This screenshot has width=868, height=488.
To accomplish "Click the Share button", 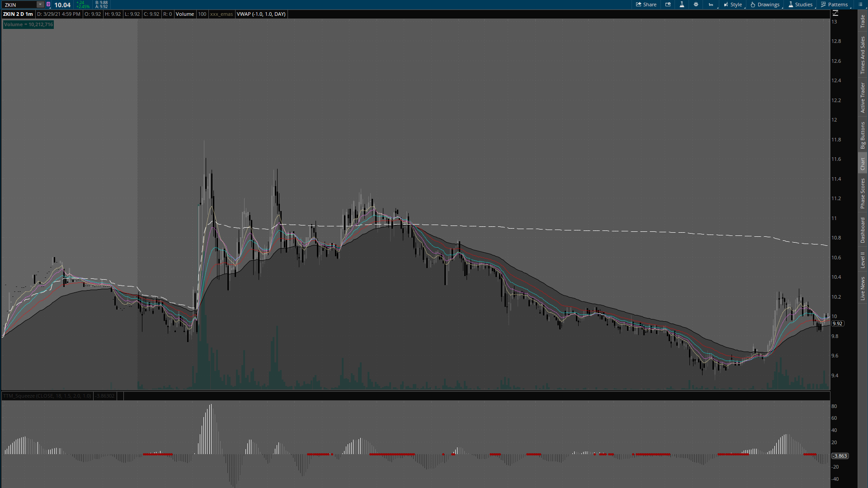I will [x=646, y=5].
